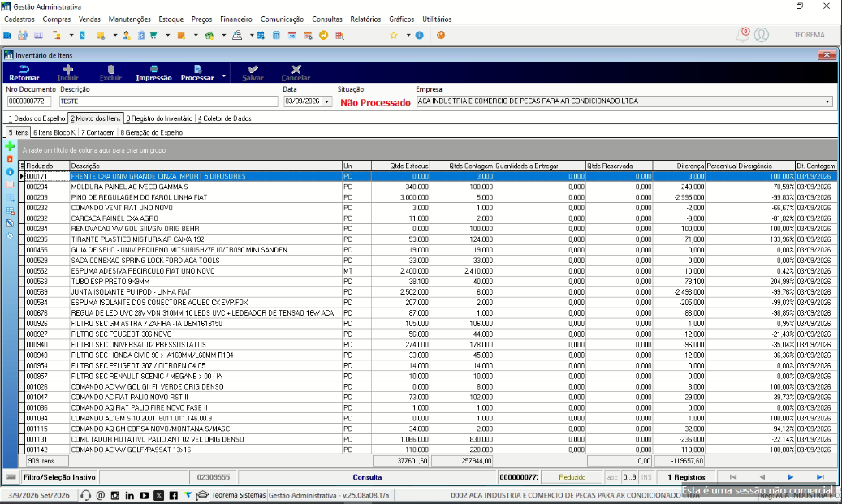
Task: Click the shopping cart toolbar icon
Action: click(153, 36)
